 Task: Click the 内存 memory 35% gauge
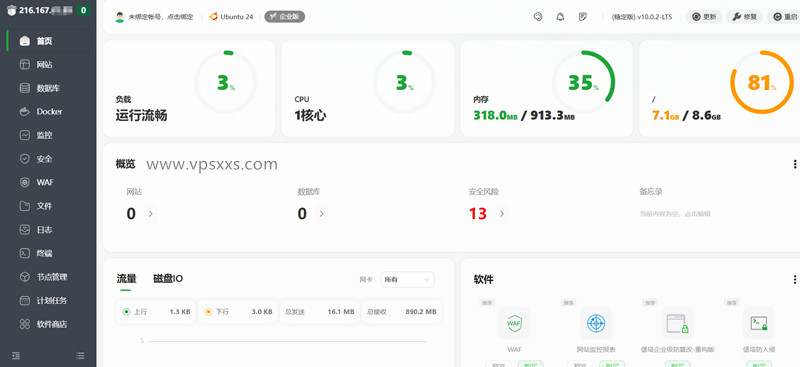pyautogui.click(x=583, y=82)
